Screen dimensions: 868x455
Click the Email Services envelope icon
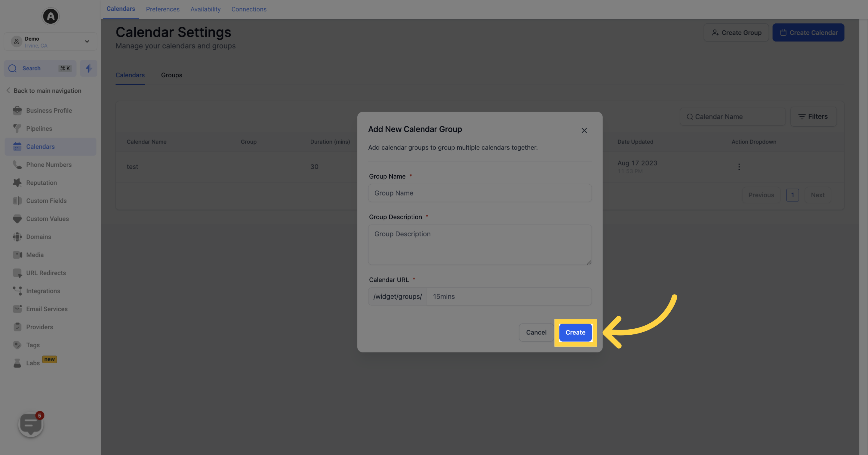(x=17, y=309)
